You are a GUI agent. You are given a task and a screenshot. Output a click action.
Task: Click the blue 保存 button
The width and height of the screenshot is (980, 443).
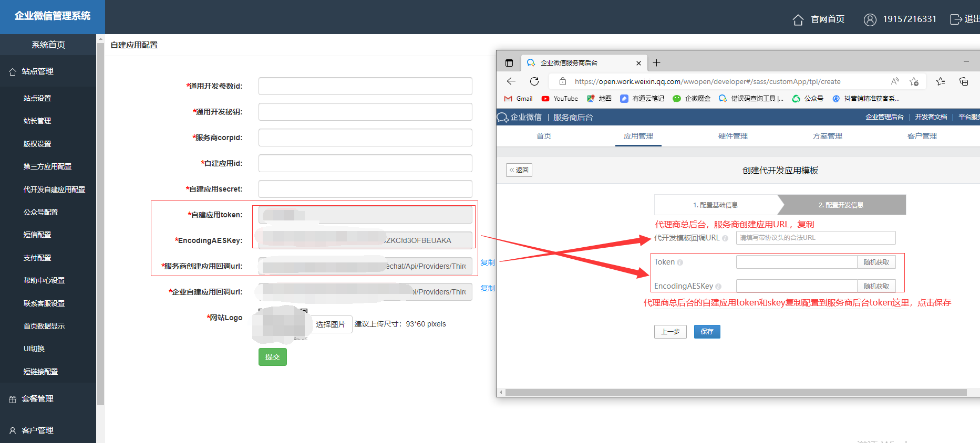[x=707, y=332]
